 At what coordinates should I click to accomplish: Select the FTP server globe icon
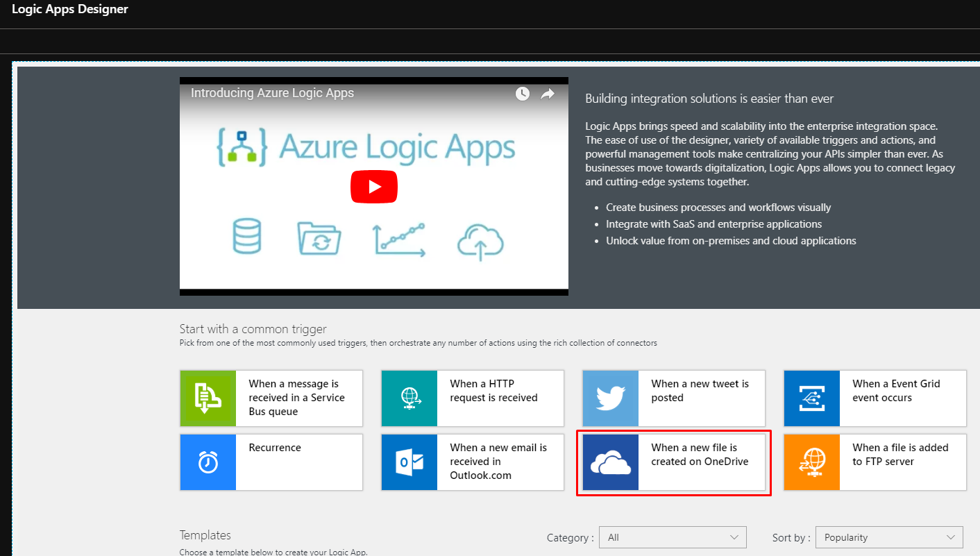(x=812, y=462)
